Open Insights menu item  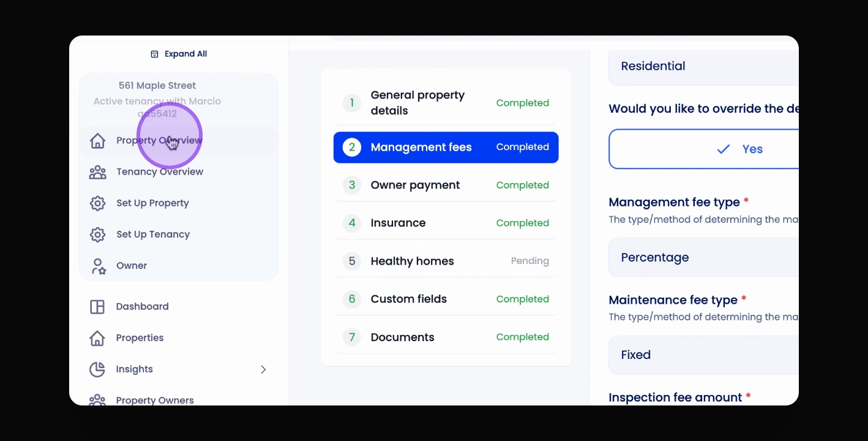[178, 369]
